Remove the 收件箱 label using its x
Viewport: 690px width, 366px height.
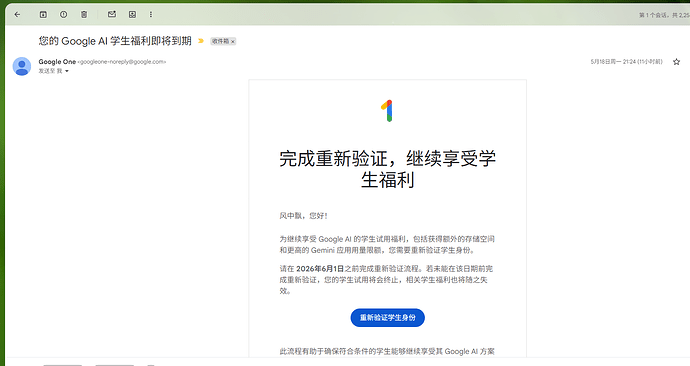[233, 41]
